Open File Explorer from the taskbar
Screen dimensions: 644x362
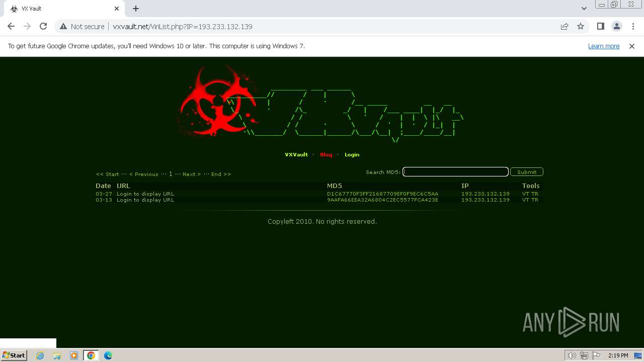click(57, 355)
